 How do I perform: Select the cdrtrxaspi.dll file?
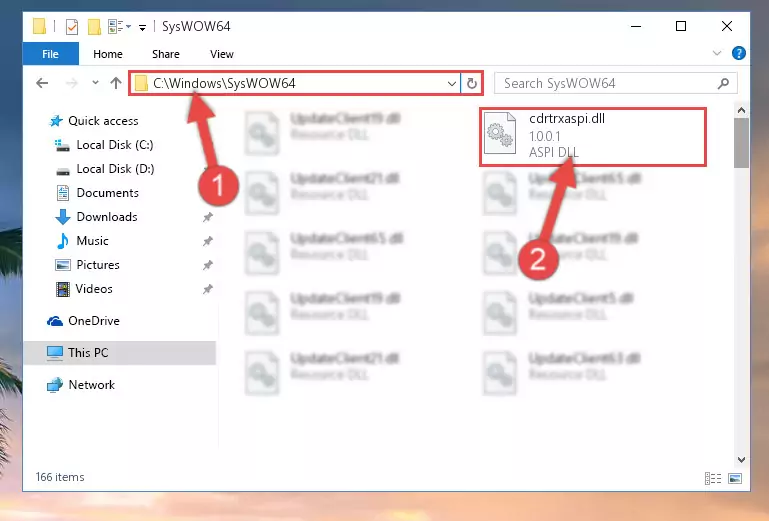click(592, 136)
